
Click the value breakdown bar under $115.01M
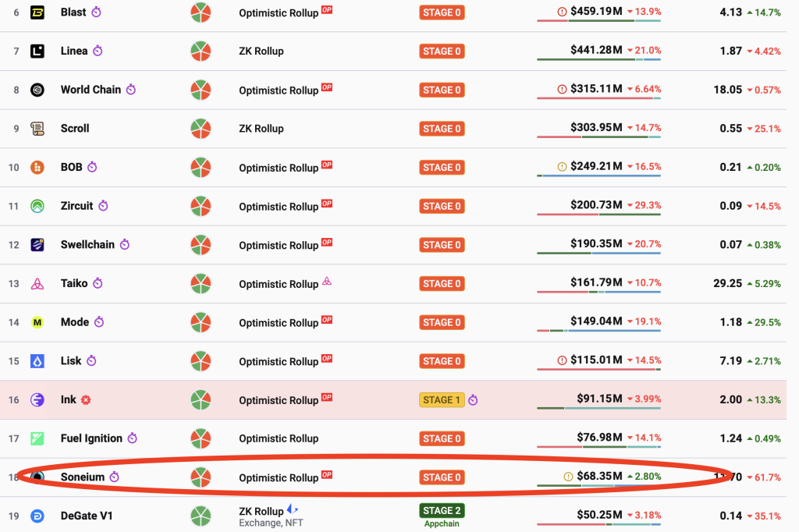[598, 370]
